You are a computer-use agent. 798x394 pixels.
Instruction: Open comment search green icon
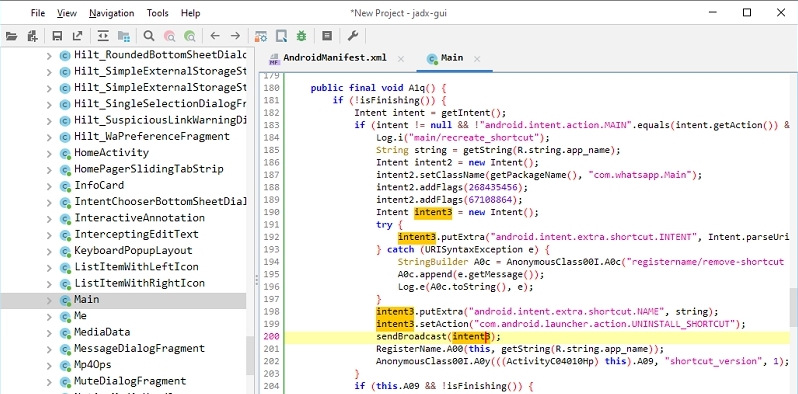tap(190, 36)
